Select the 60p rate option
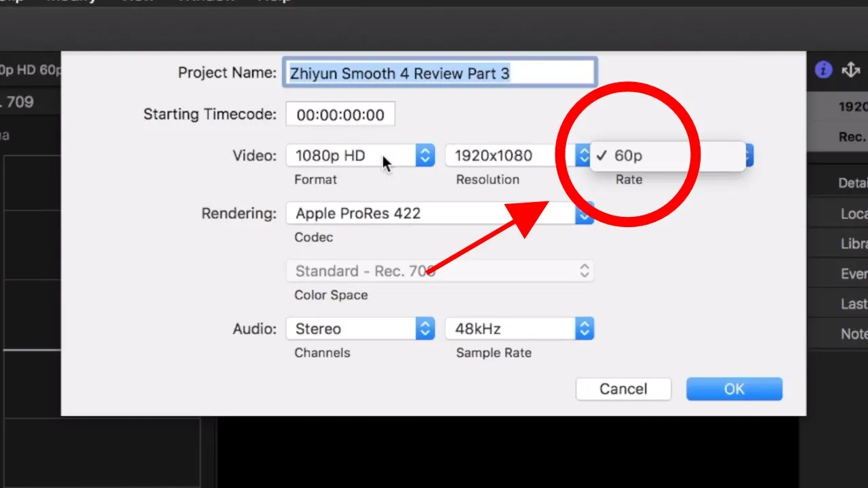The image size is (868, 488). (x=668, y=156)
